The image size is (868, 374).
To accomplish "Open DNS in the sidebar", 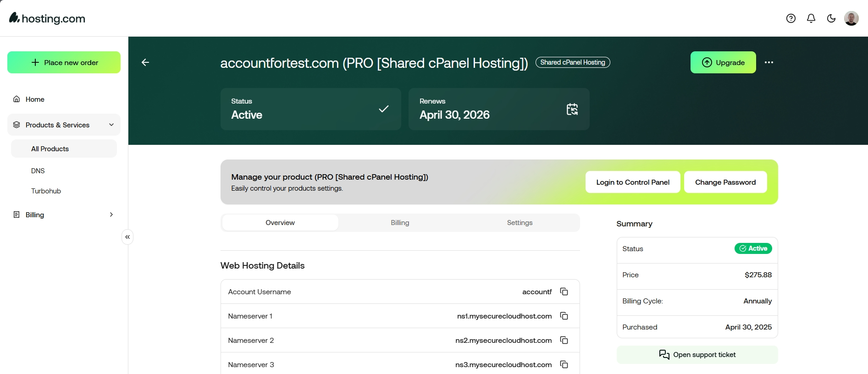I will [x=38, y=170].
